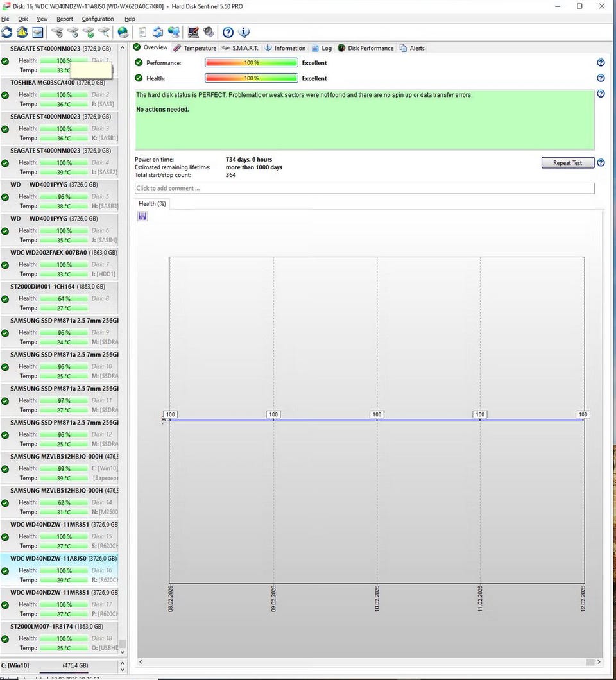The image size is (616, 680).
Task: Click the chart's left horizontal scroll arrow
Action: coord(141,662)
